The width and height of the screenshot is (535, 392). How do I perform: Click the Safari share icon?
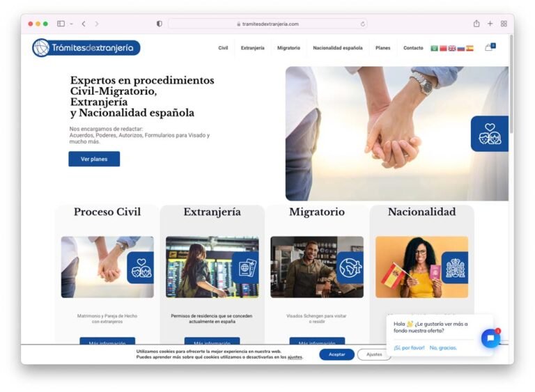476,23
